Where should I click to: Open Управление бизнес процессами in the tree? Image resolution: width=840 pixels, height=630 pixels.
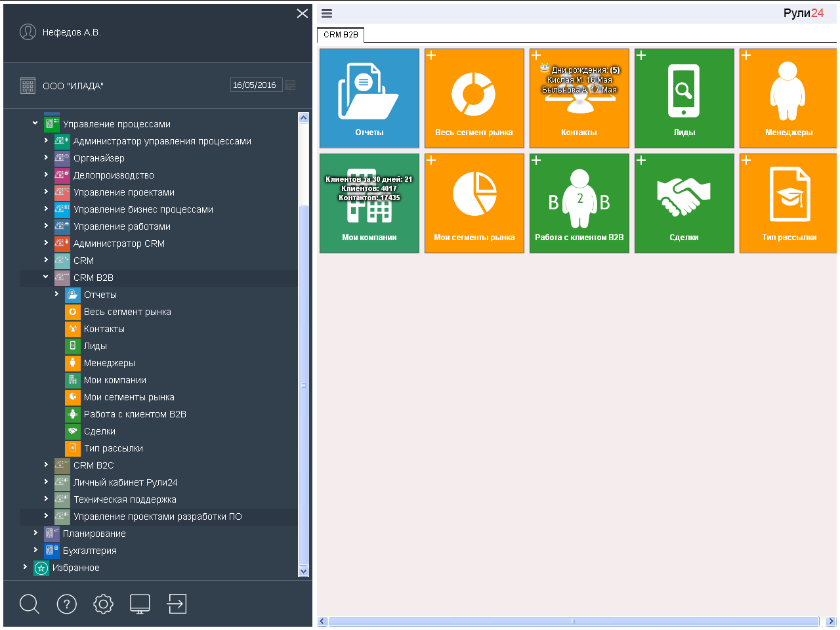click(x=143, y=209)
